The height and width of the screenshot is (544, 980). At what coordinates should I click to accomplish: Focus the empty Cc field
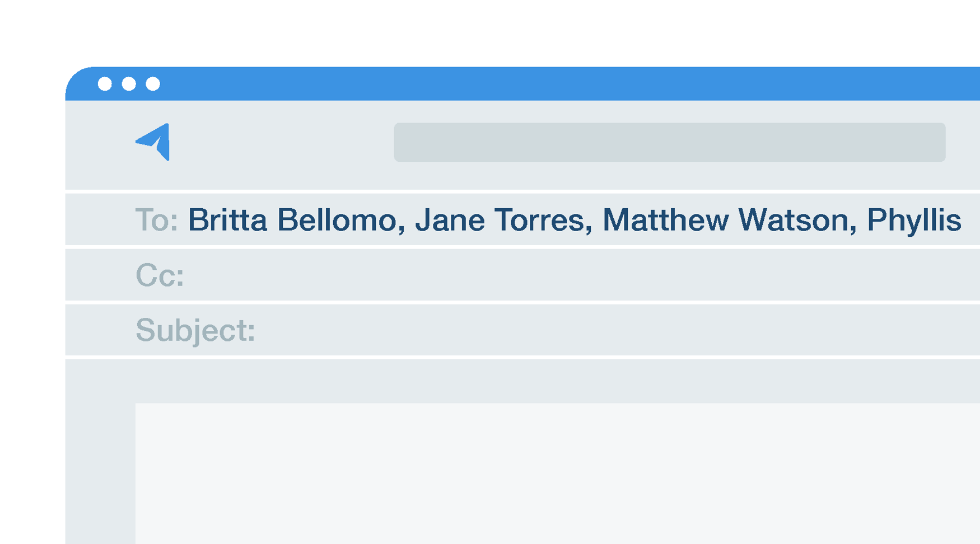tap(560, 275)
